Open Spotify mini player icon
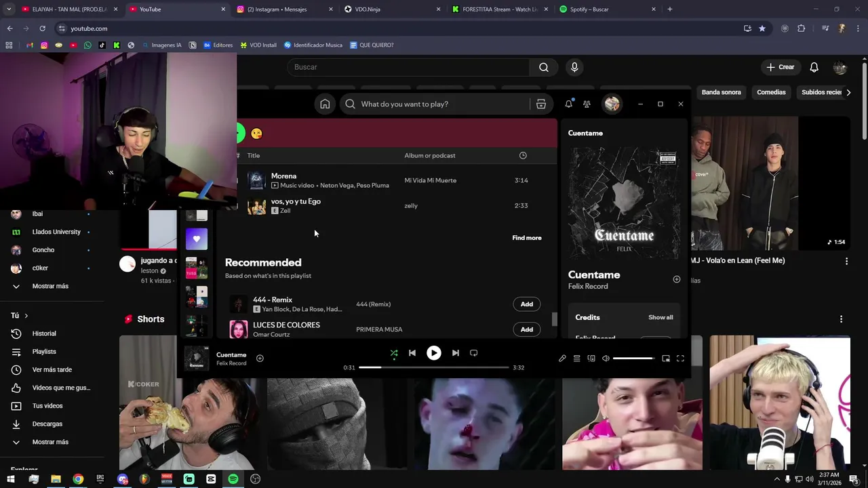The width and height of the screenshot is (868, 488). click(666, 359)
